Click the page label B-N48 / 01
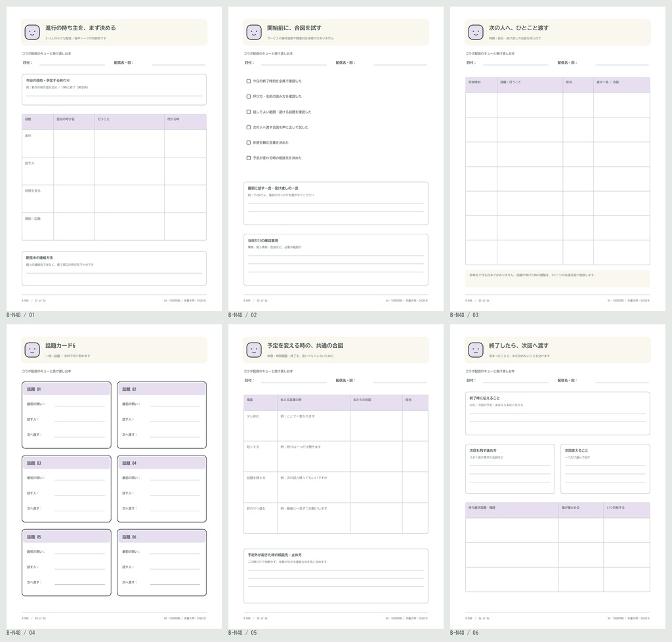The height and width of the screenshot is (642, 672). click(20, 315)
